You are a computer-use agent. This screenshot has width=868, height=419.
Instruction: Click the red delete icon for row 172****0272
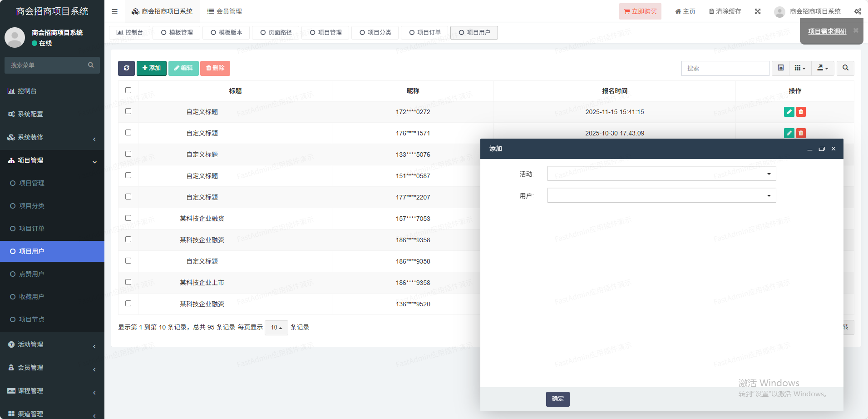coord(801,112)
